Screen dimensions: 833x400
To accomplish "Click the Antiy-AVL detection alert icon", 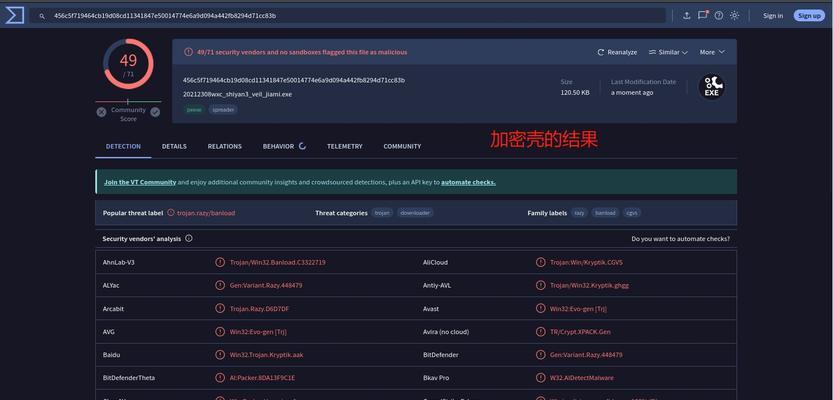I will point(541,285).
